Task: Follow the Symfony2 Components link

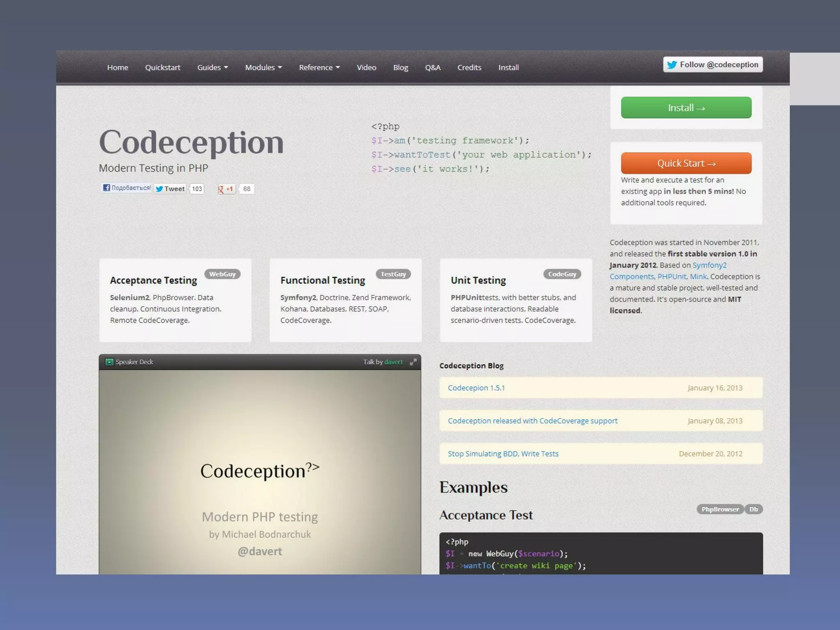Action: pos(709,265)
